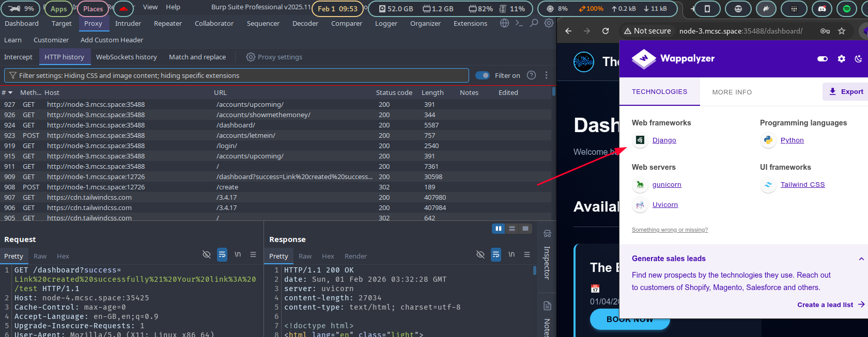Open HTTP history three-dot options menu

[546, 75]
